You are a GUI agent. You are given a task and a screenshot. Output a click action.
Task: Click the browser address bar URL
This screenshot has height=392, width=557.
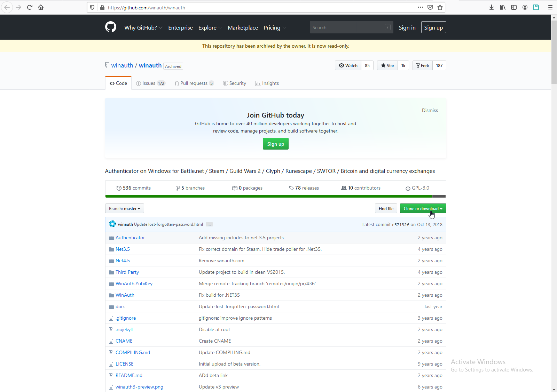(x=146, y=8)
